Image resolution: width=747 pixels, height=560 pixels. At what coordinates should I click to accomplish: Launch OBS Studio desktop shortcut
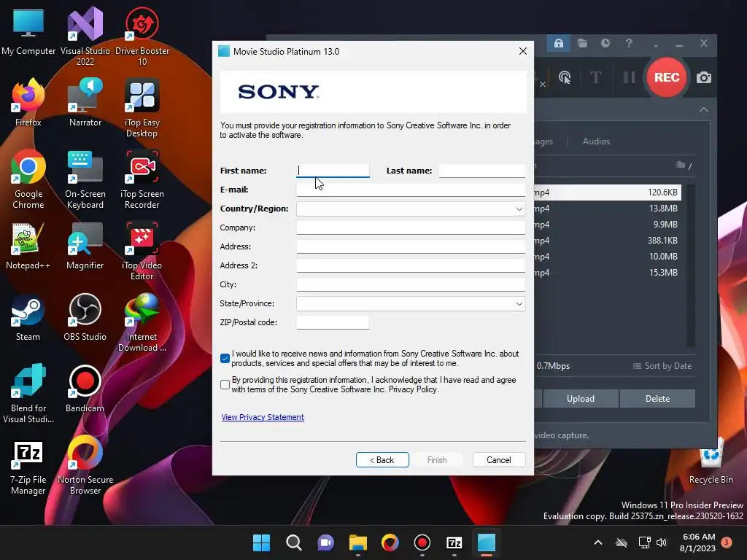tap(85, 318)
